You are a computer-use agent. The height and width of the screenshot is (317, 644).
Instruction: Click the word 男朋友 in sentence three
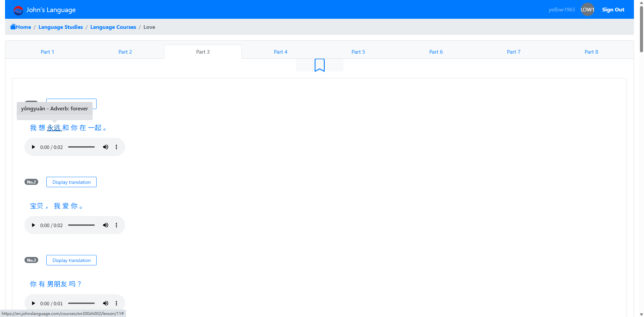(x=57, y=284)
